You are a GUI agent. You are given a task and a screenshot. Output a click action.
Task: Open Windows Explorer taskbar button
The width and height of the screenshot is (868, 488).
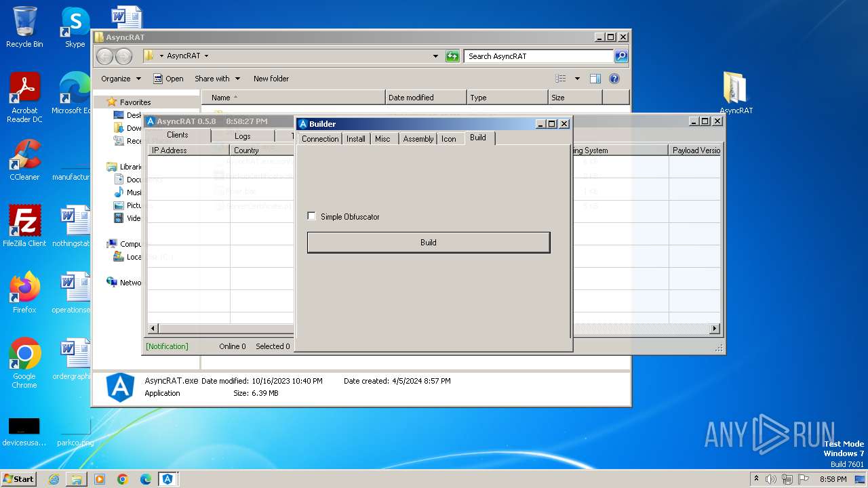[x=77, y=479]
